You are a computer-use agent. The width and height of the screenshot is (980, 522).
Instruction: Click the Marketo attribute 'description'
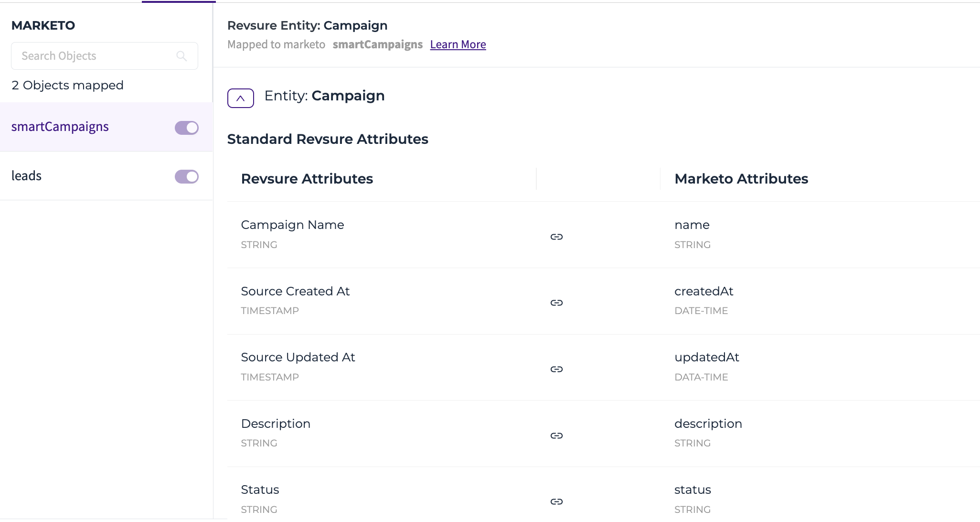708,424
